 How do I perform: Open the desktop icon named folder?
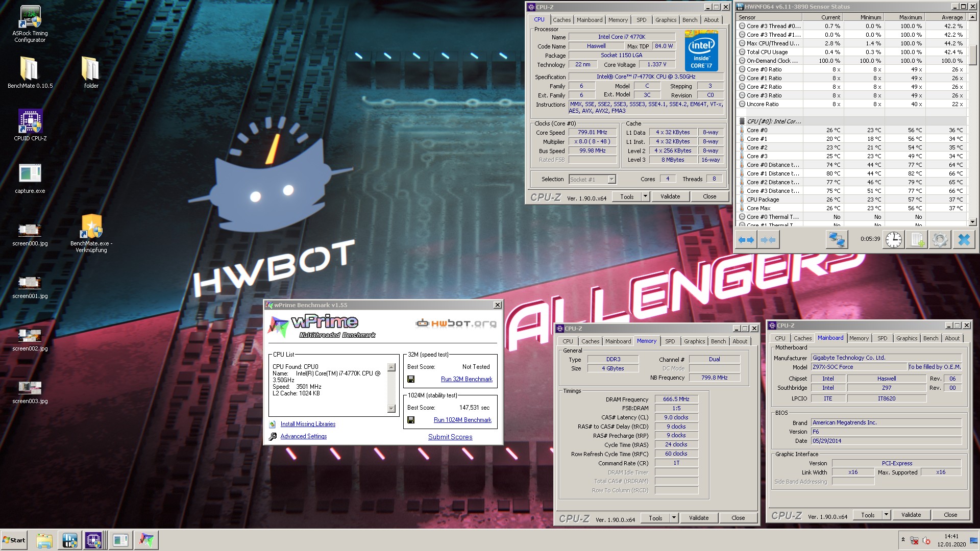[91, 72]
